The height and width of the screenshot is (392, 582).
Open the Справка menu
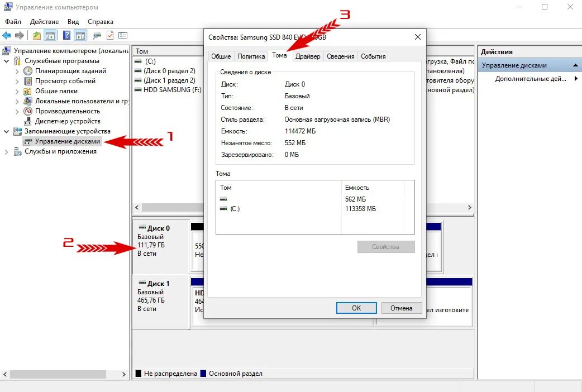(x=100, y=22)
